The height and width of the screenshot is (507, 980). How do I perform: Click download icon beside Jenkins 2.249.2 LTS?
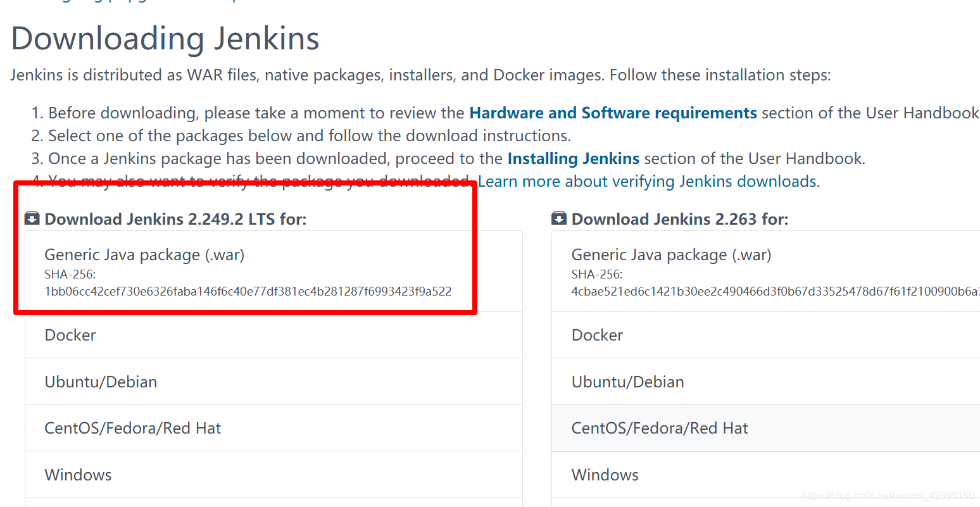32,219
